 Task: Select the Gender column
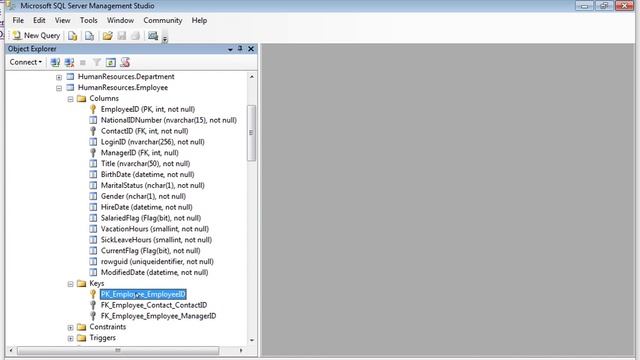coord(143,196)
